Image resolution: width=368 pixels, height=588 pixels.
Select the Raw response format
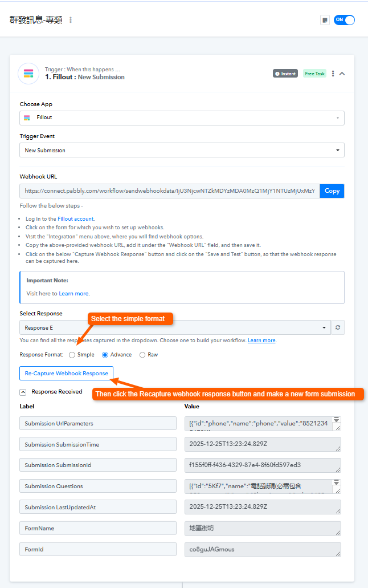[142, 355]
